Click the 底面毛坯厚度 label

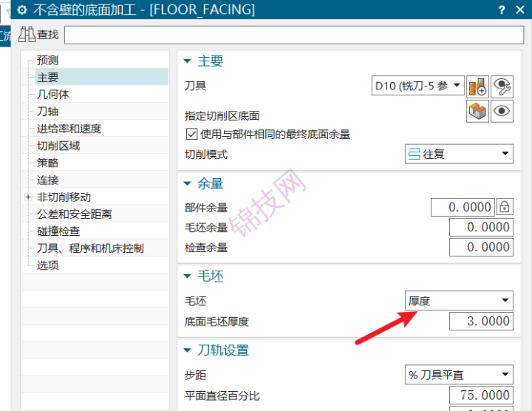[x=216, y=322]
